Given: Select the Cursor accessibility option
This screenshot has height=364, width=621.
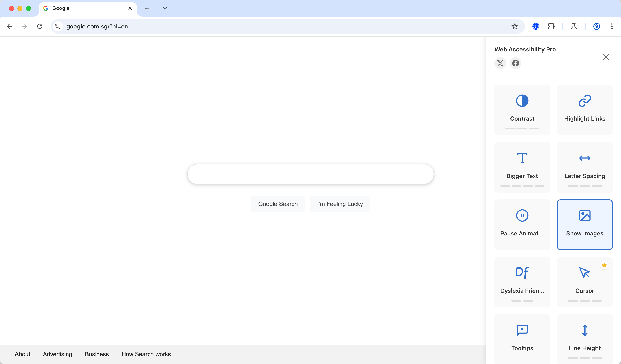Looking at the screenshot, I should click(x=584, y=282).
